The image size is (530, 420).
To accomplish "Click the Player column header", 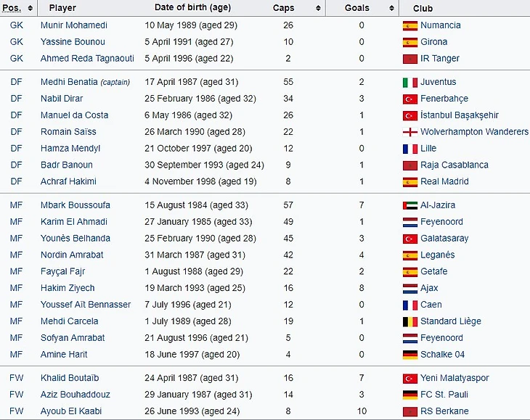I will 62,8.
